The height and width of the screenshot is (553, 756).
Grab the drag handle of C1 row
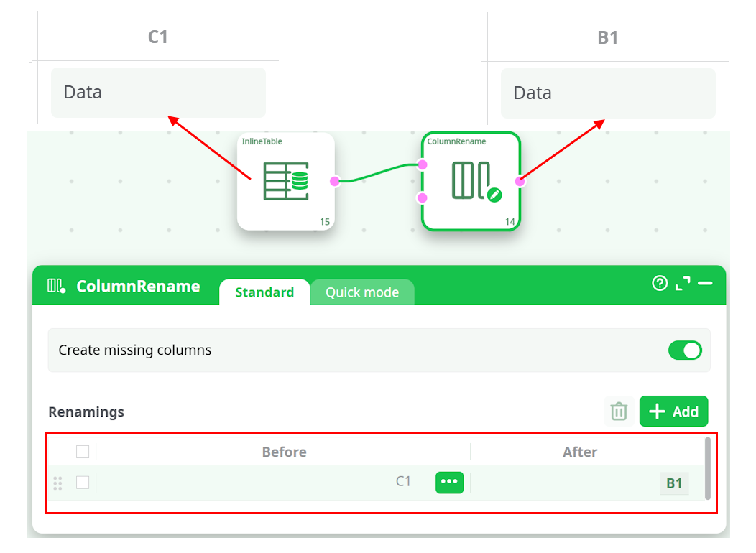58,483
